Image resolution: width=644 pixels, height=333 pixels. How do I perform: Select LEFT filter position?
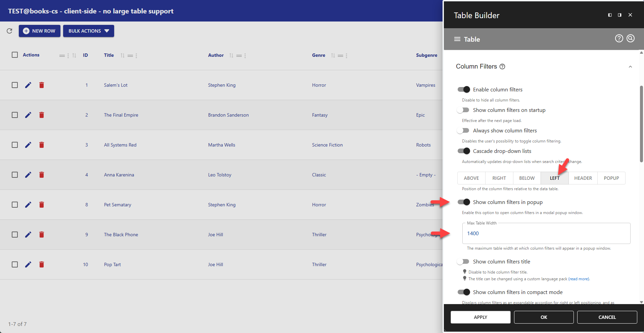[x=555, y=178]
